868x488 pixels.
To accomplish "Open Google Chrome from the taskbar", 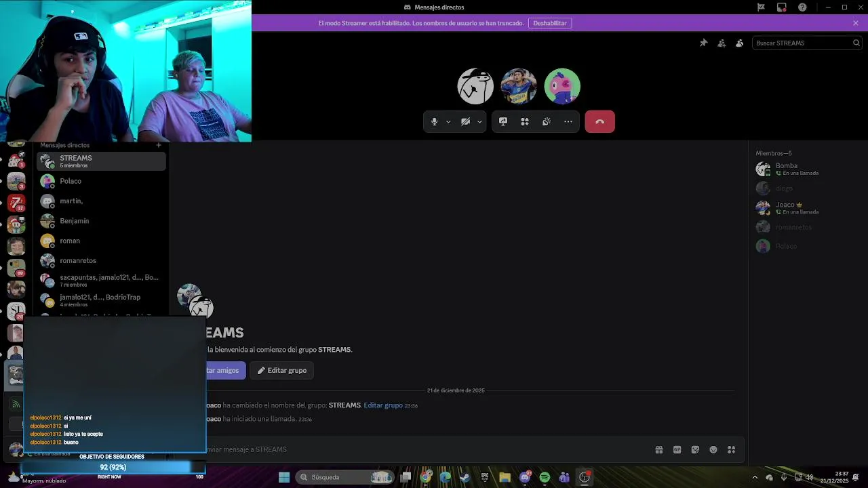I will point(425,477).
